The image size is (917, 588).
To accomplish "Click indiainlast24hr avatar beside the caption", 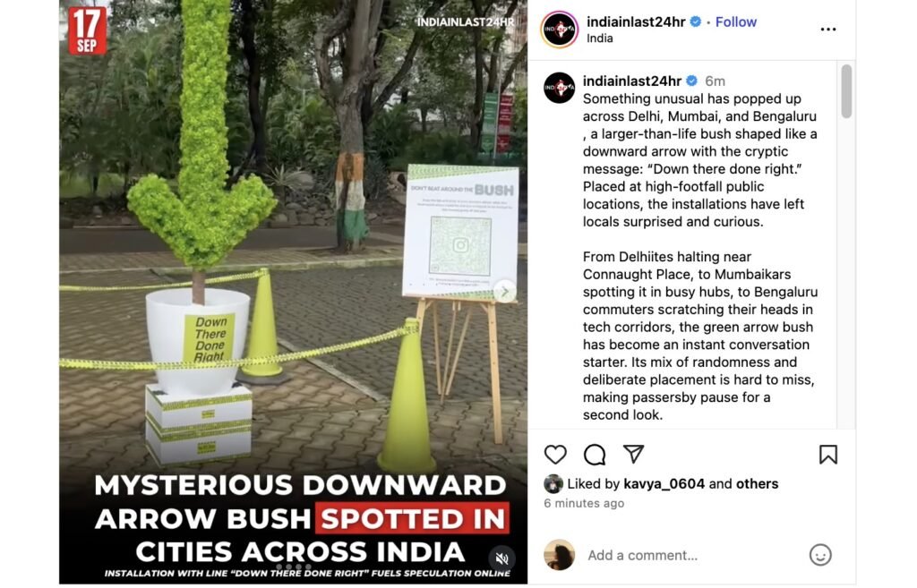I will tap(560, 88).
